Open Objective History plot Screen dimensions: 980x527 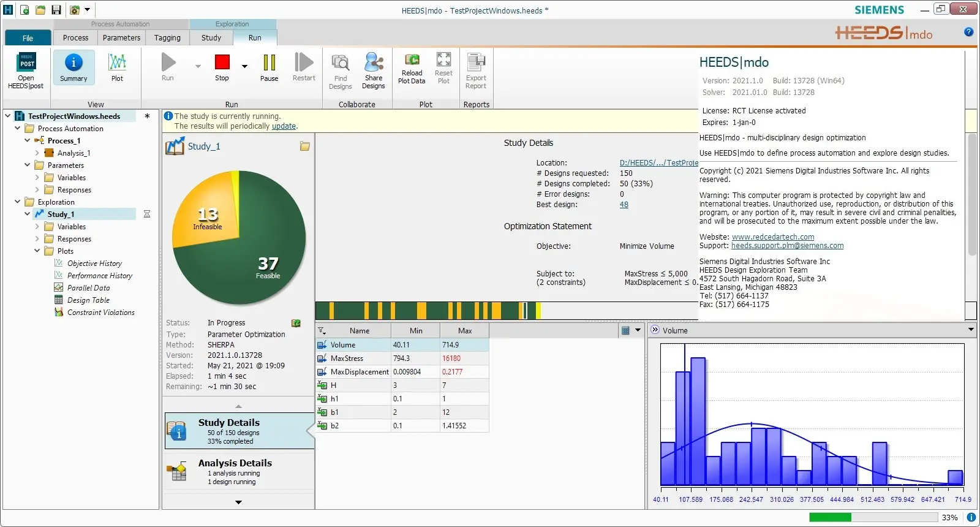94,263
